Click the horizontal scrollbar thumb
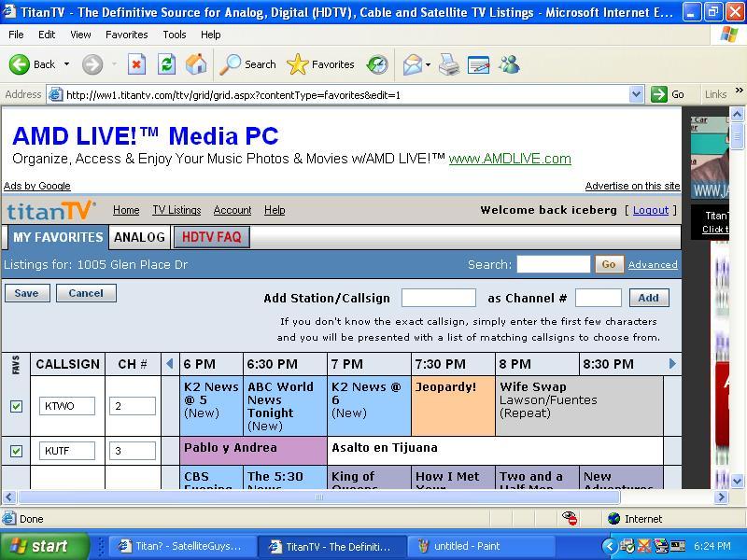 pos(319,497)
